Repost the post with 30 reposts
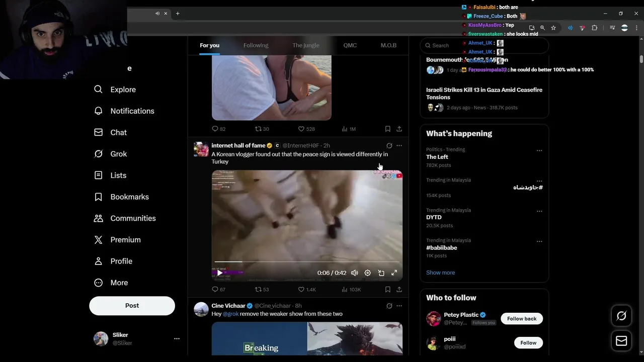Image resolution: width=644 pixels, height=362 pixels. pos(262,129)
